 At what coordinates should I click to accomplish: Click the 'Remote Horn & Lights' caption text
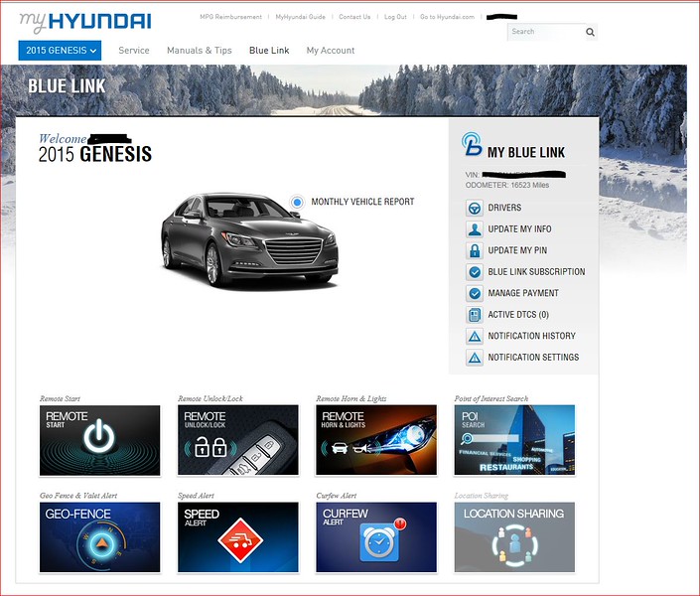coord(351,398)
